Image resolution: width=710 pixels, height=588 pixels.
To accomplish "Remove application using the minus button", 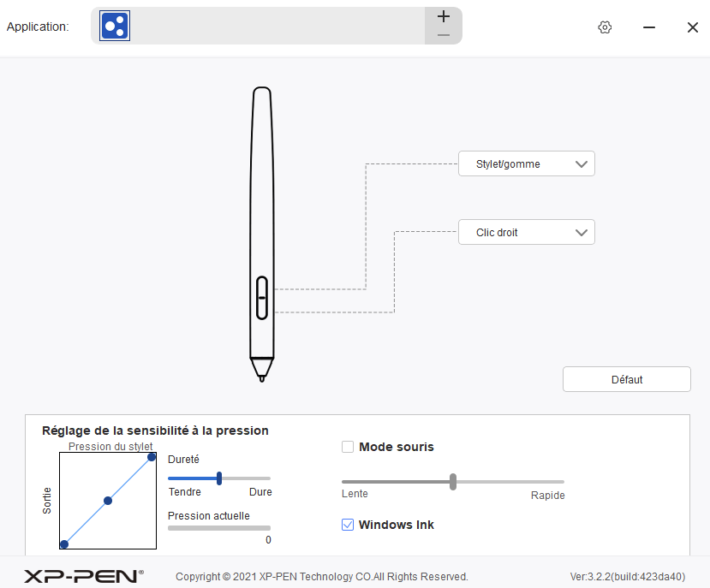I will point(443,35).
